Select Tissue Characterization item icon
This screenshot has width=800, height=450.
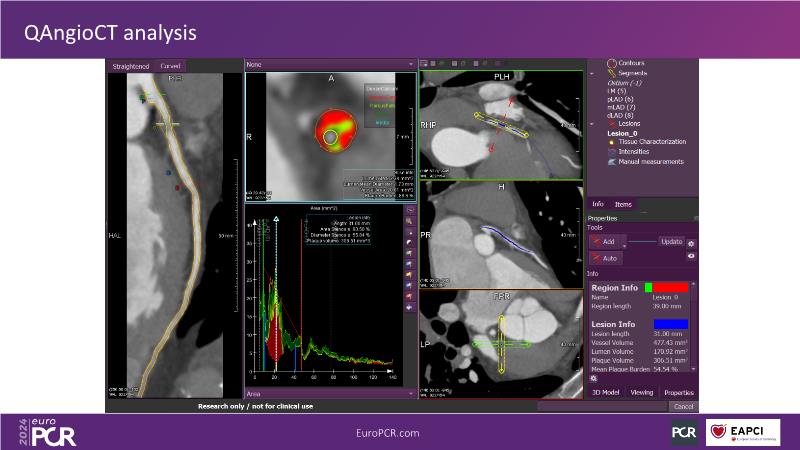point(611,142)
